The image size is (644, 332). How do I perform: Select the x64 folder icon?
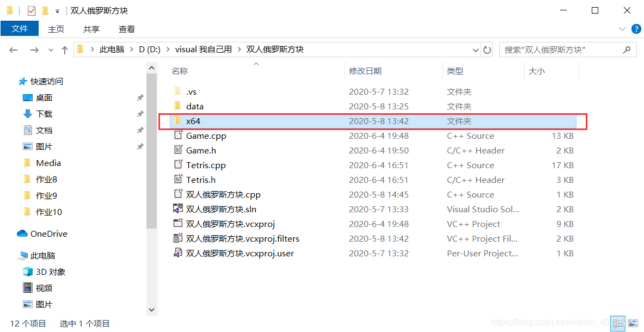coord(177,121)
